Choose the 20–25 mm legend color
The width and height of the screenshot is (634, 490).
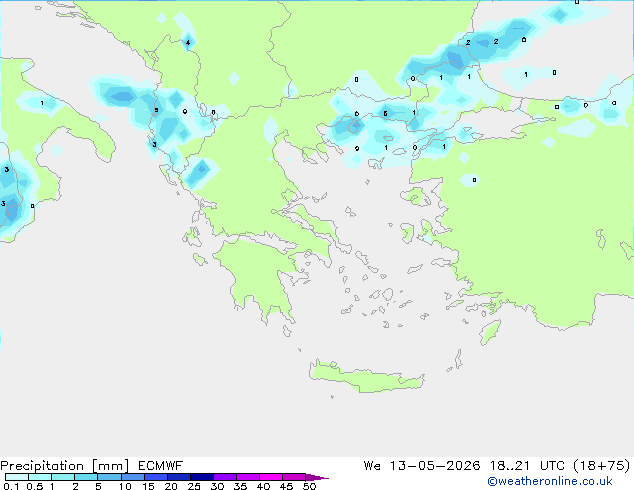click(179, 477)
